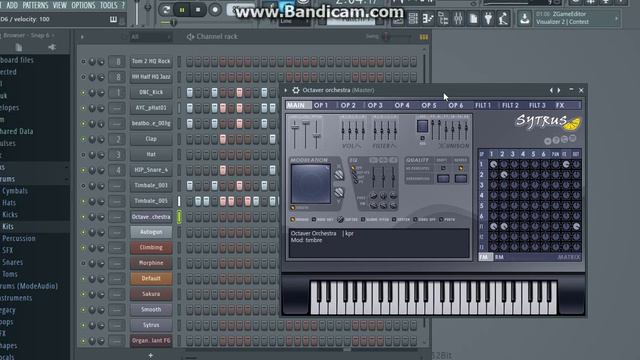Open the TOOLS menu
The height and width of the screenshot is (360, 640).
click(108, 5)
